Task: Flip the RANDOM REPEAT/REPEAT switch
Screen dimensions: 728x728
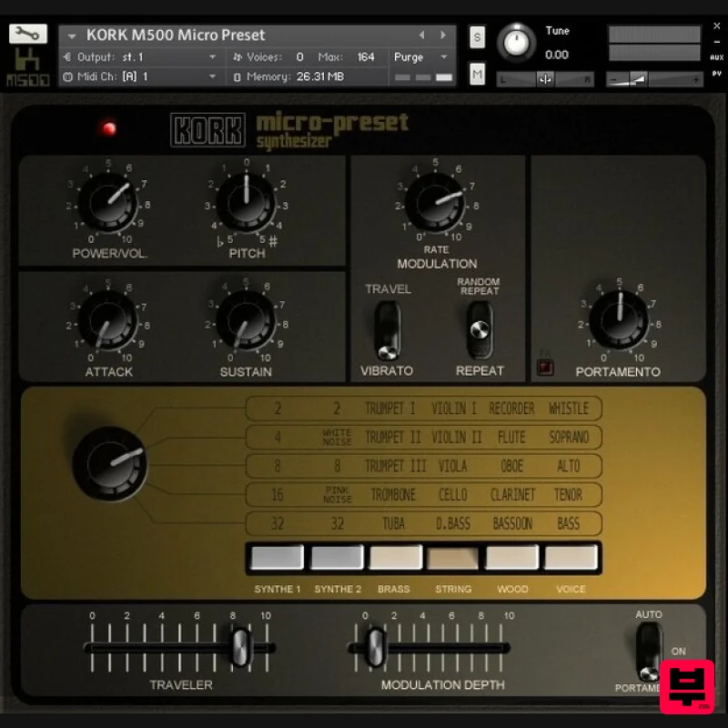Action: click(480, 330)
